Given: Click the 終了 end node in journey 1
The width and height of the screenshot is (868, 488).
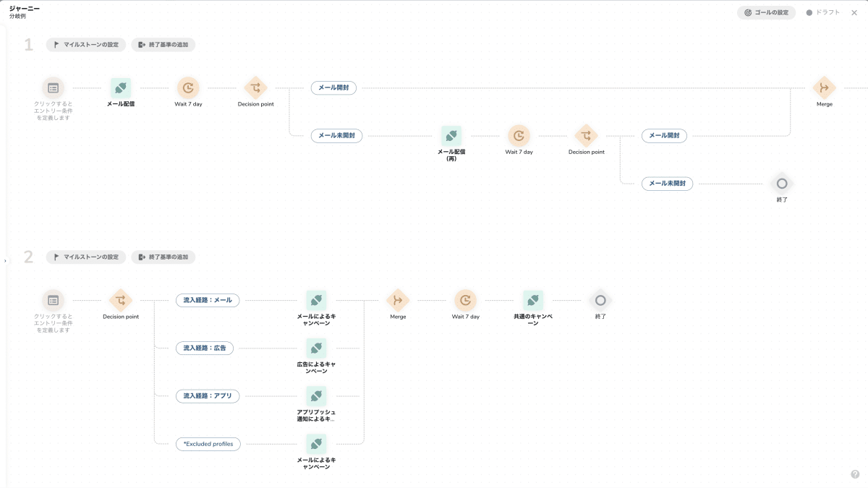Looking at the screenshot, I should (x=781, y=183).
